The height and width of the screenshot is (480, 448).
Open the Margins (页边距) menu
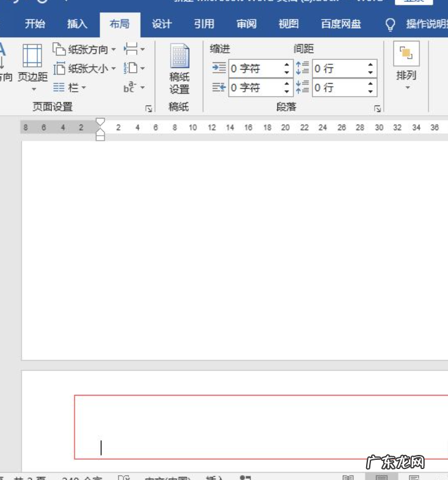[32, 66]
